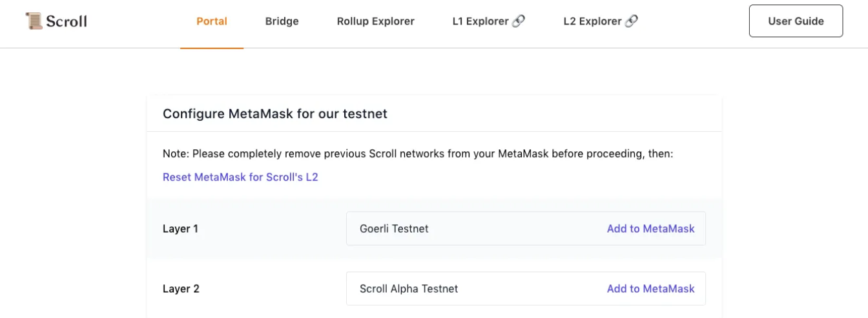The height and width of the screenshot is (318, 868).
Task: Click the Scroll wordmark text
Action: (x=67, y=21)
